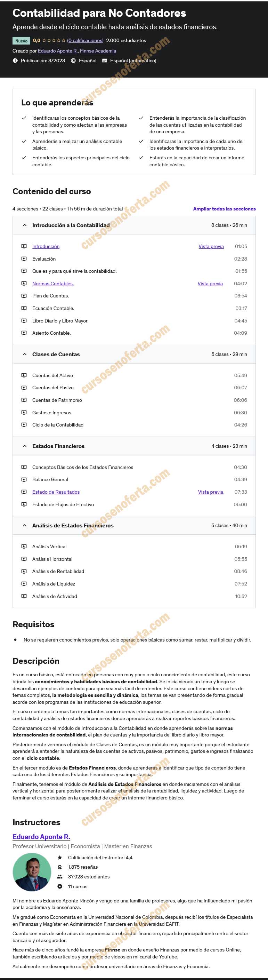Click the video icon next to Balance General
This screenshot has width=268, height=980.
(24, 479)
